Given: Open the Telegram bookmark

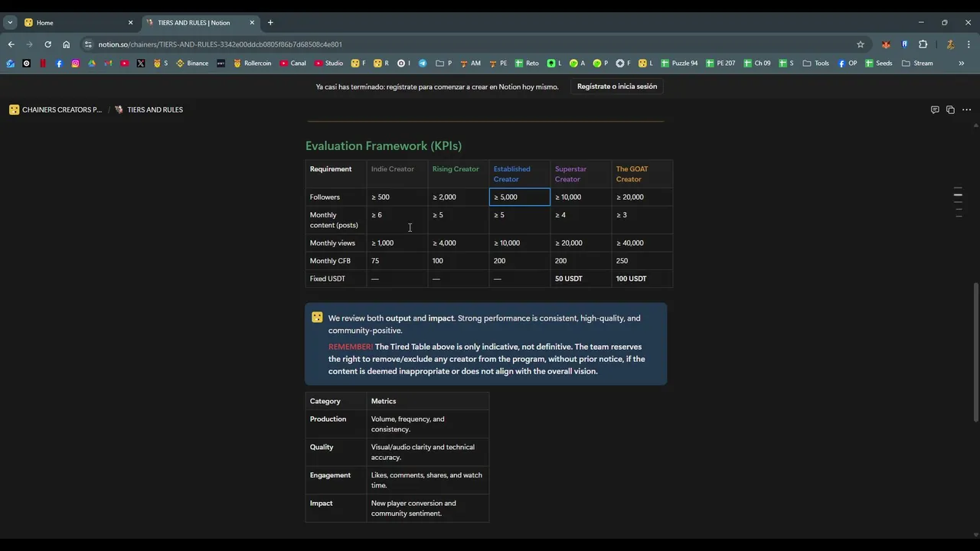Looking at the screenshot, I should tap(423, 64).
